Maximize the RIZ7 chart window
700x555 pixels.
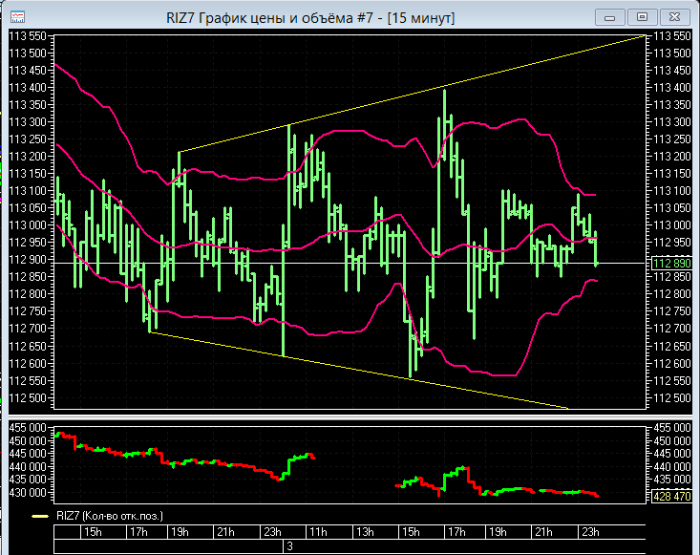[642, 17]
